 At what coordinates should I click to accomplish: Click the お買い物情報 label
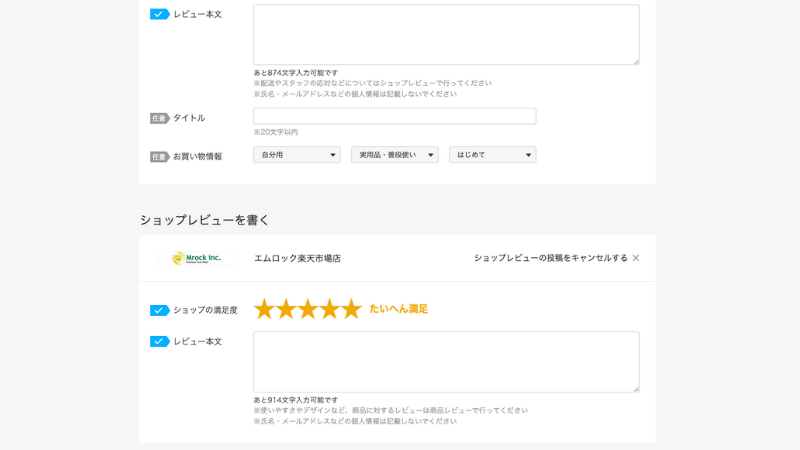[x=197, y=157]
